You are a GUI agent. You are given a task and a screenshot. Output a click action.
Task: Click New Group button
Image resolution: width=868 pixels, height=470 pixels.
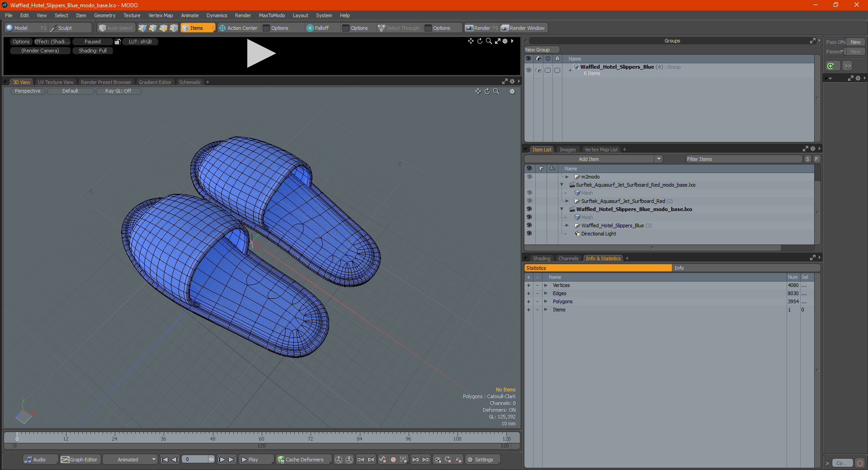click(x=542, y=50)
